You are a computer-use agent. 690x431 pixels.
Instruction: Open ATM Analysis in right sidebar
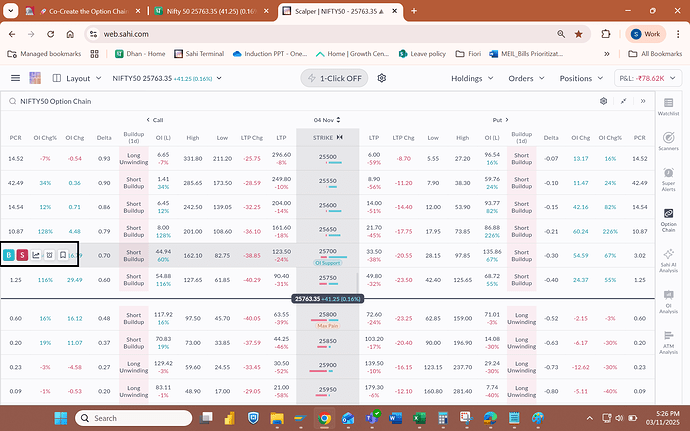click(x=668, y=342)
